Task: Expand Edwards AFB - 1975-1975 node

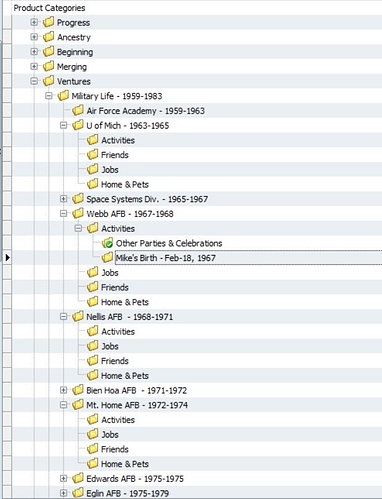Action: pos(63,478)
